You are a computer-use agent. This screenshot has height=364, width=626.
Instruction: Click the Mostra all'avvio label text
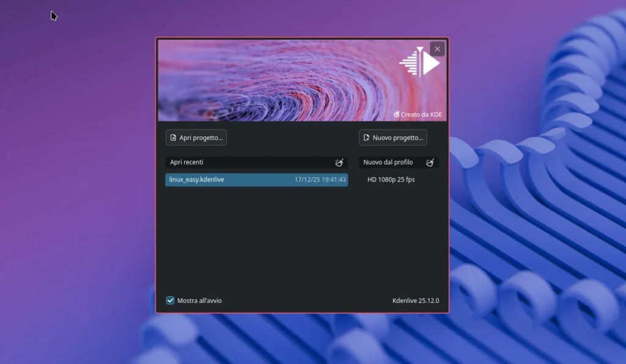click(x=199, y=300)
